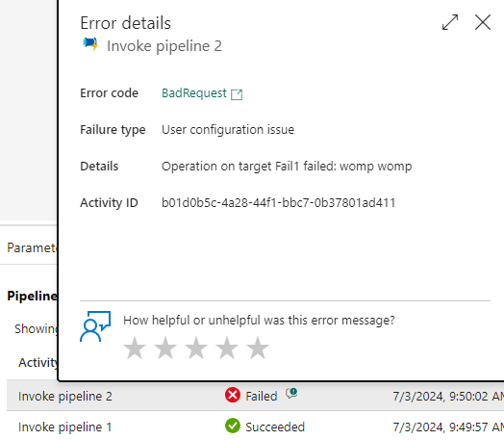Rate the error message three stars

click(196, 348)
